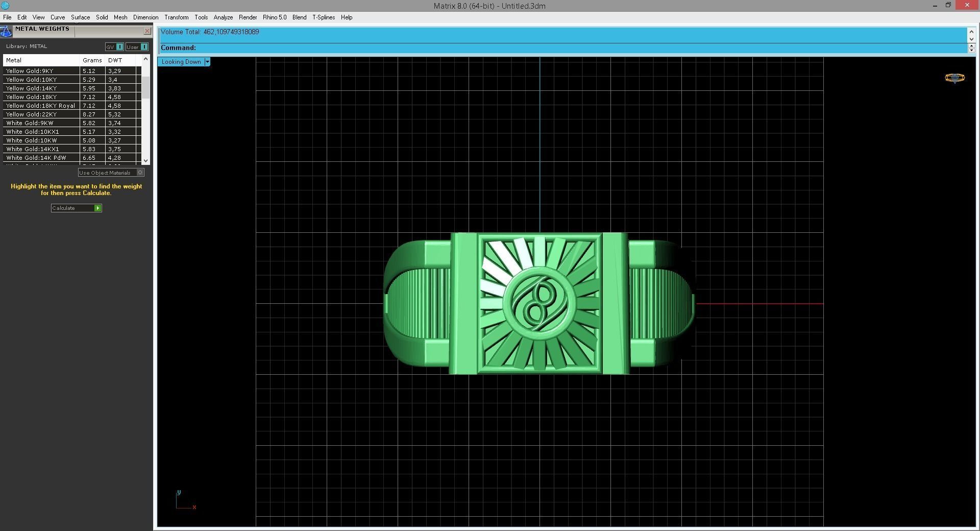Open the Mesh menu

coord(120,17)
